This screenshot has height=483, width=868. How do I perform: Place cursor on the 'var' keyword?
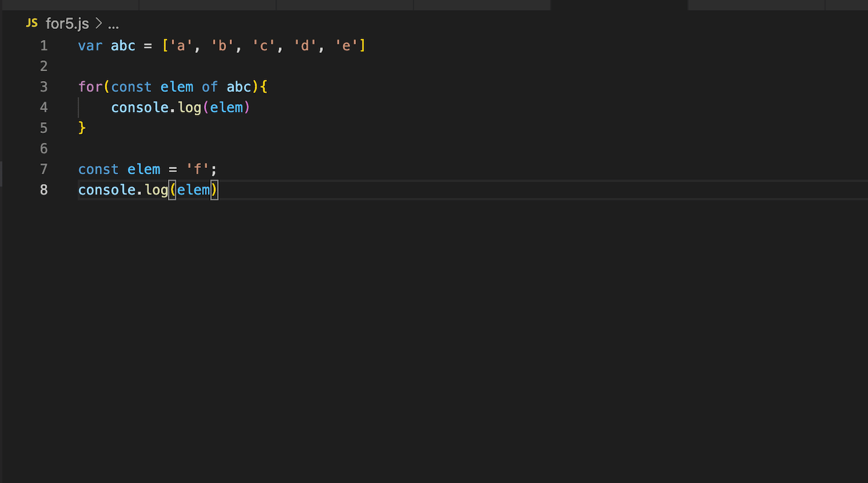click(x=90, y=46)
